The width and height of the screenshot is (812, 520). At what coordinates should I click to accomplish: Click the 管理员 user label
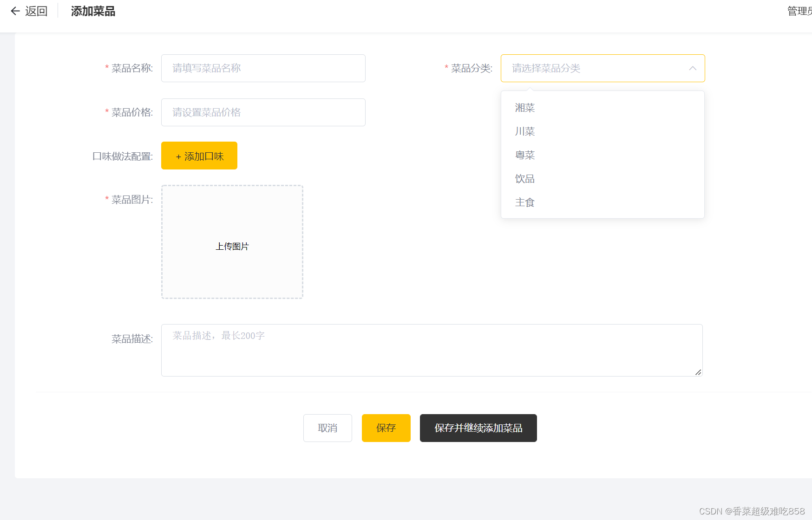click(799, 11)
